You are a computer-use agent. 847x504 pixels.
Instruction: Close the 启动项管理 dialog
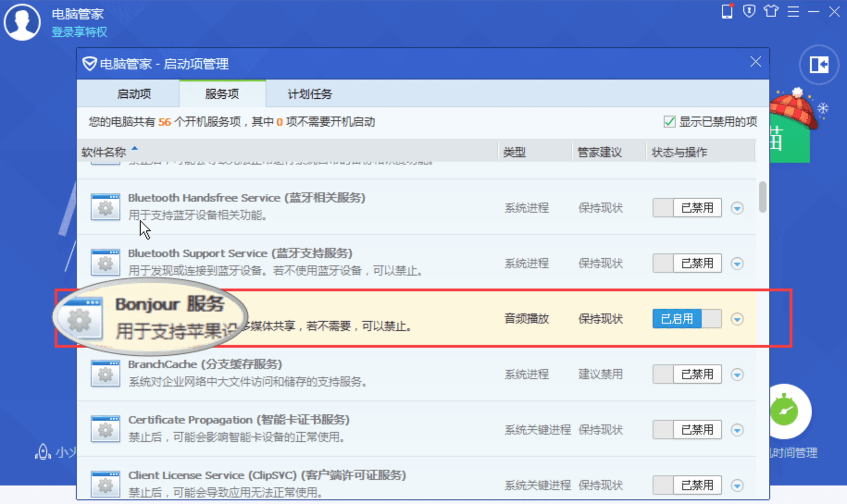[755, 62]
